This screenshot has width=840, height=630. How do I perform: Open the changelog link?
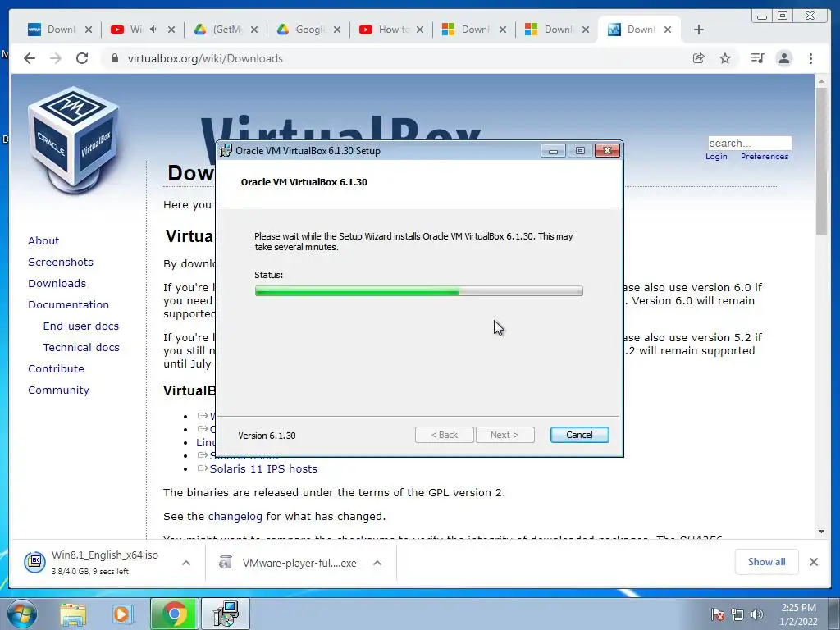(235, 517)
